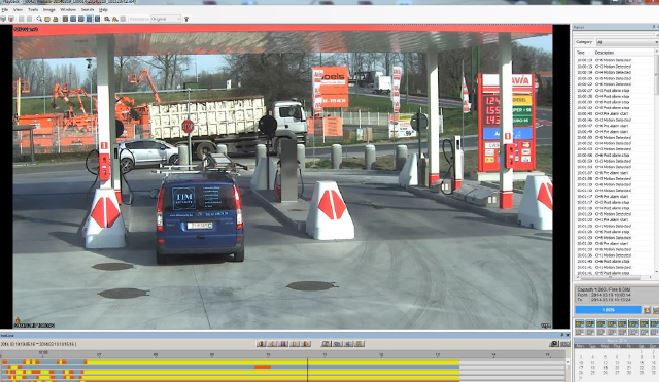Expand the resolution Original combo box

pos(166,19)
